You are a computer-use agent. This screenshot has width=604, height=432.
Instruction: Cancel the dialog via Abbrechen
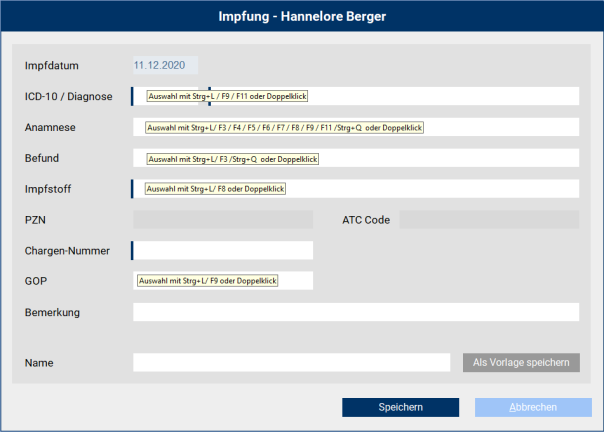tap(526, 407)
